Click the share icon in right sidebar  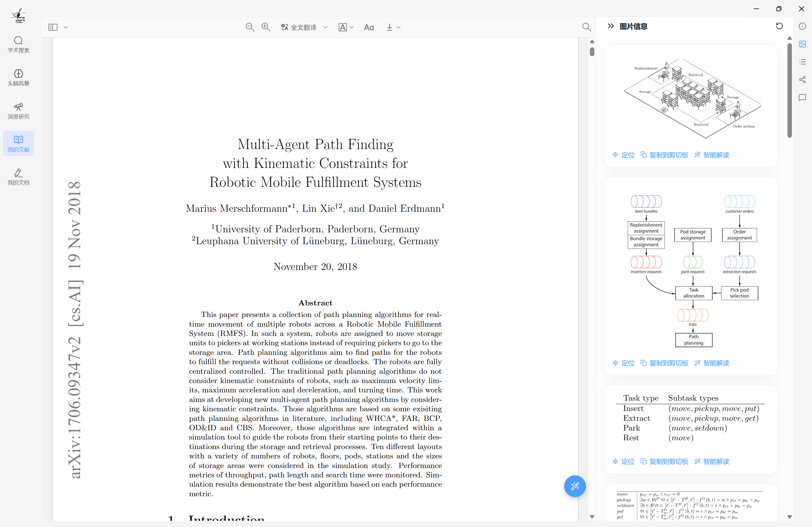(x=802, y=80)
